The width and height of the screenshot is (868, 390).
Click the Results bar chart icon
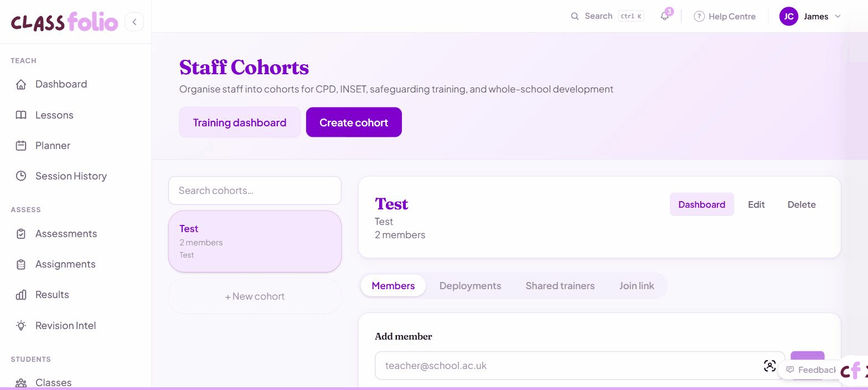(x=21, y=295)
